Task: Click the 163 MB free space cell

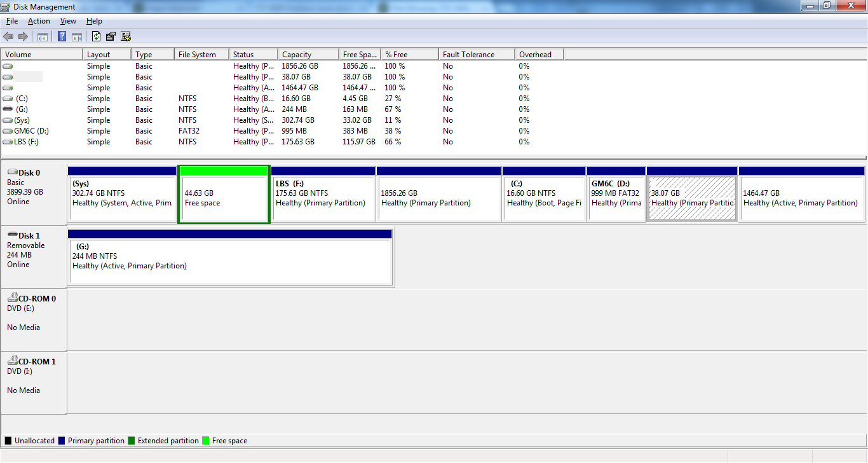Action: [x=355, y=109]
